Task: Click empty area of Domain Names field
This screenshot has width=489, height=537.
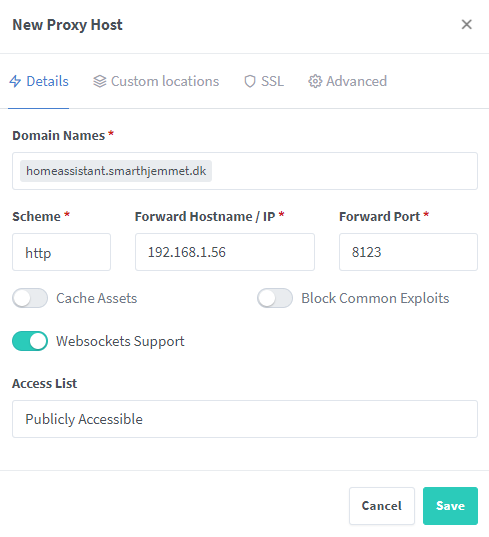Action: point(342,171)
